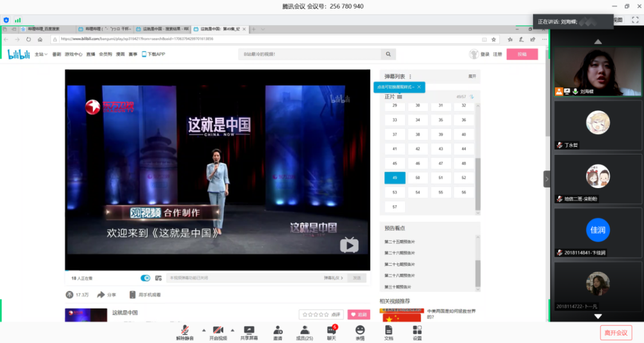Follow the series with the 追剧 button
Image resolution: width=644 pixels, height=343 pixels.
coord(358,314)
